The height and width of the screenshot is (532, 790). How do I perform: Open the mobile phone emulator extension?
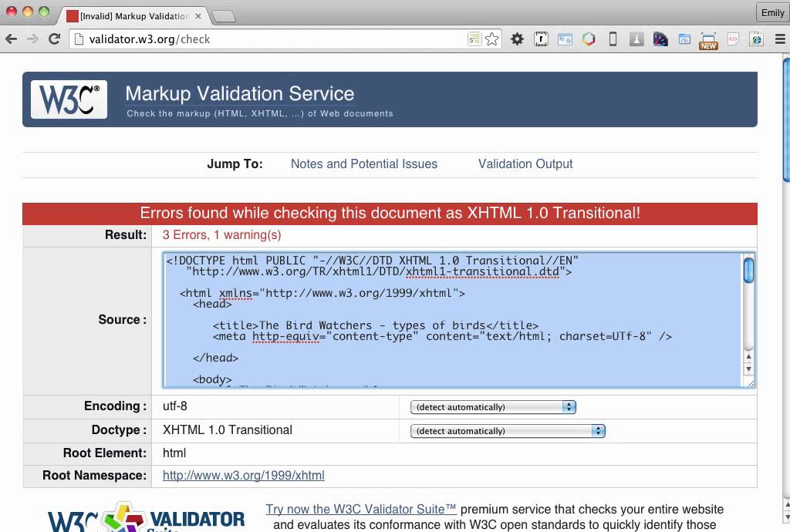click(613, 39)
